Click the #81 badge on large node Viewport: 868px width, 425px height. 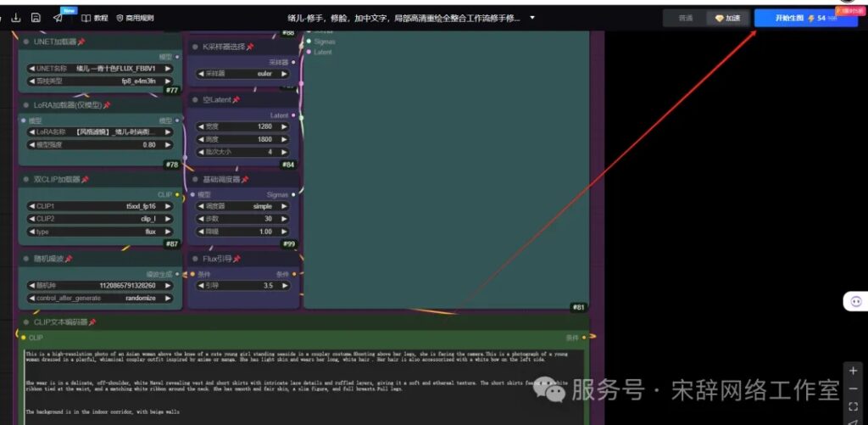(578, 308)
